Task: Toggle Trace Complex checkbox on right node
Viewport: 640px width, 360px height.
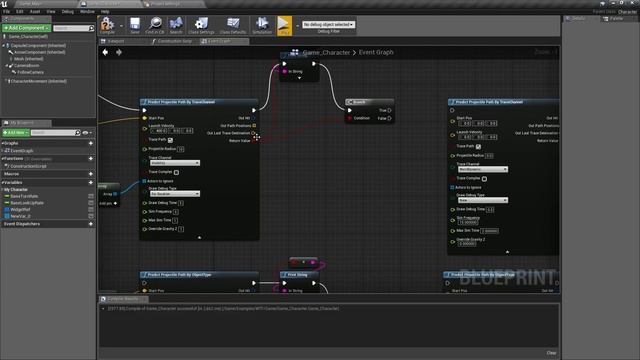Action: coord(484,179)
